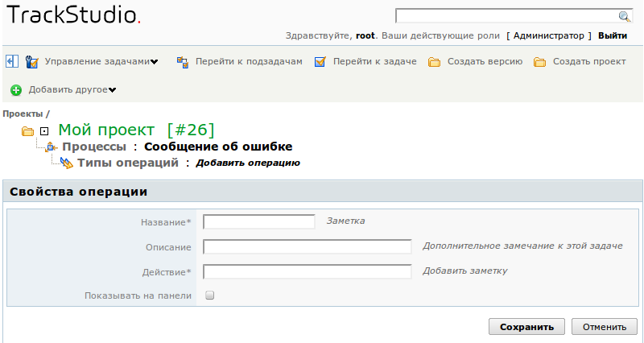Expand the 'Добавить другое' dropdown
The height and width of the screenshot is (343, 644).
click(72, 89)
